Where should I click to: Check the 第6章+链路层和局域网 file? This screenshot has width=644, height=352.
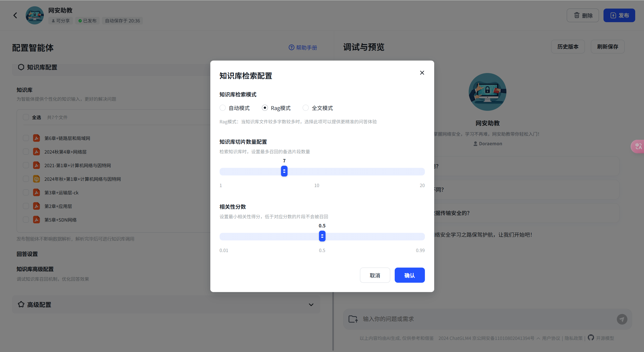(x=26, y=138)
